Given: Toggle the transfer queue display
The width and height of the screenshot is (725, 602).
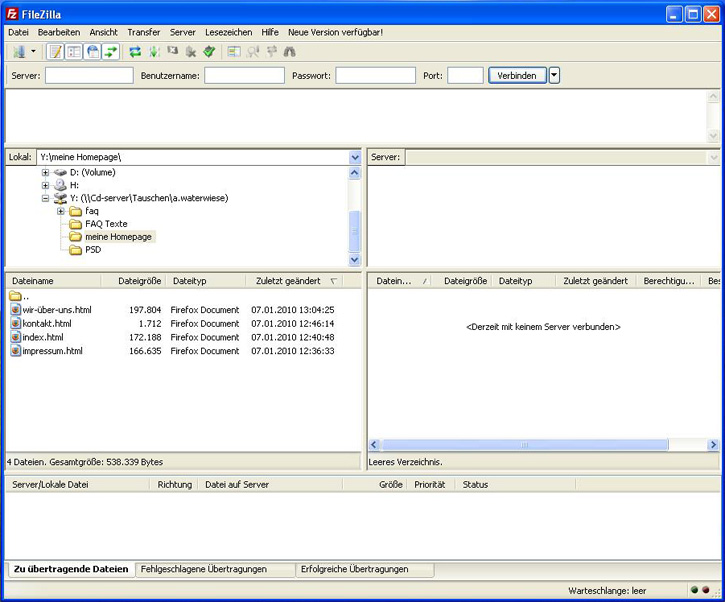Looking at the screenshot, I should pos(110,52).
